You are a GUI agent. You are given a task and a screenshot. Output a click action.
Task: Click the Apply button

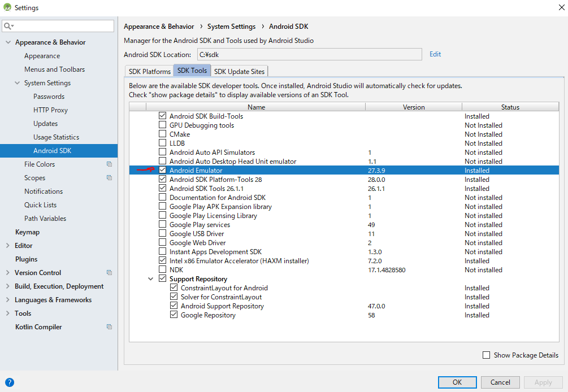coord(543,382)
